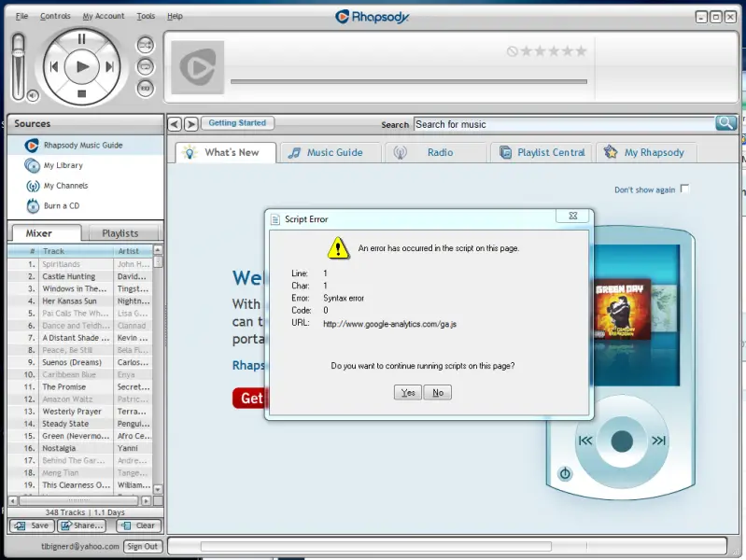
Task: Click the Getting Started breadcrumb button
Action: pos(237,123)
